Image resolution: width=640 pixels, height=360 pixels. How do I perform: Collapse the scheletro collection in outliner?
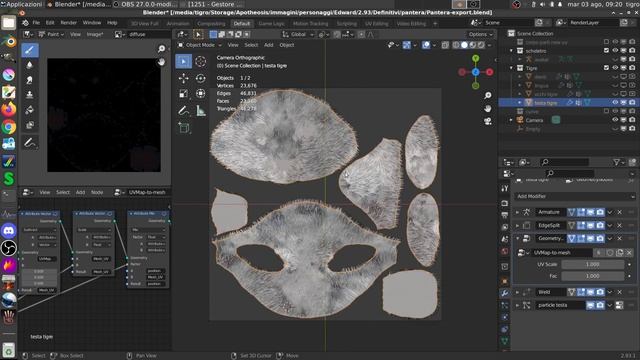coord(511,51)
